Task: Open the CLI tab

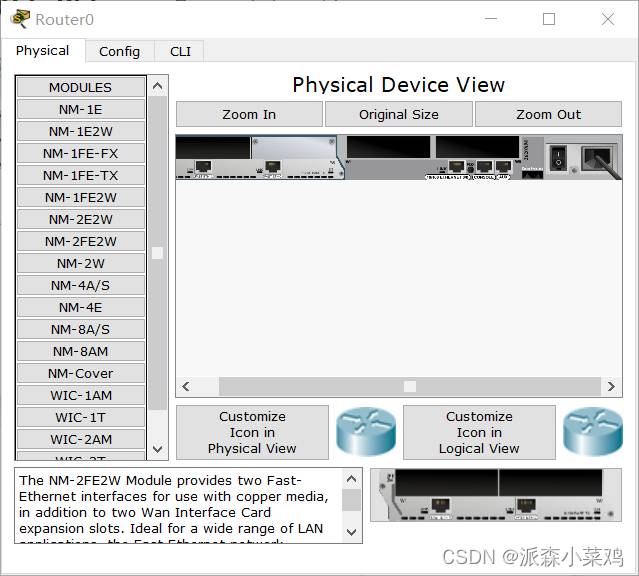Action: (x=180, y=51)
